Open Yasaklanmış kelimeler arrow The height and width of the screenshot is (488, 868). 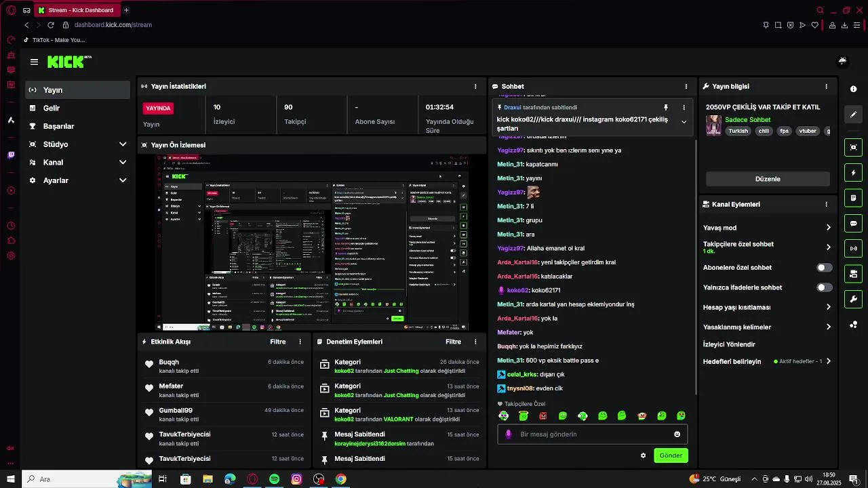click(828, 327)
